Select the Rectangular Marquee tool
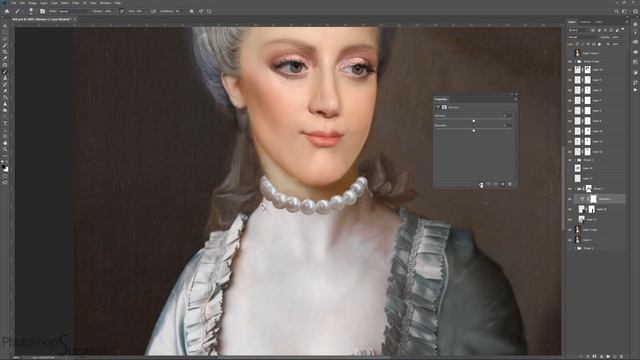Viewport: 640px width, 360px height. [x=5, y=33]
